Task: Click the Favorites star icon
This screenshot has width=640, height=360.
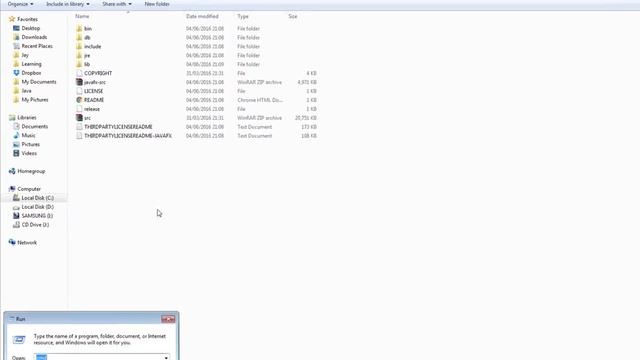Action: coord(12,19)
